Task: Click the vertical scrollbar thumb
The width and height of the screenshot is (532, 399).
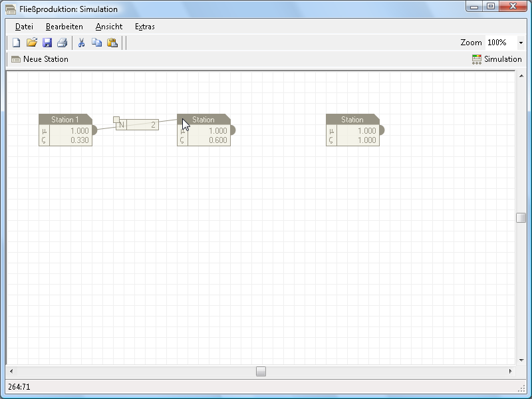Action: (521, 217)
